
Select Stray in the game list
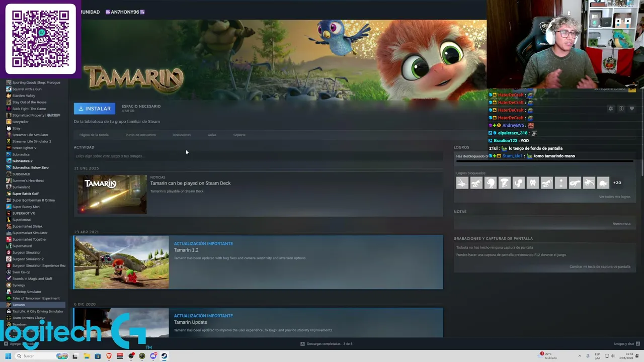17,128
